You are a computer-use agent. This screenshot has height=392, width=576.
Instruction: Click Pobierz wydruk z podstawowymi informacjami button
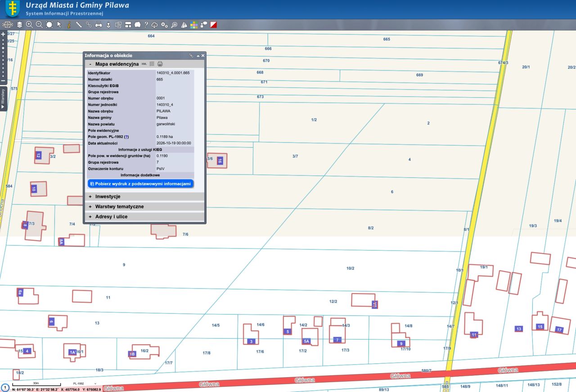click(x=140, y=184)
